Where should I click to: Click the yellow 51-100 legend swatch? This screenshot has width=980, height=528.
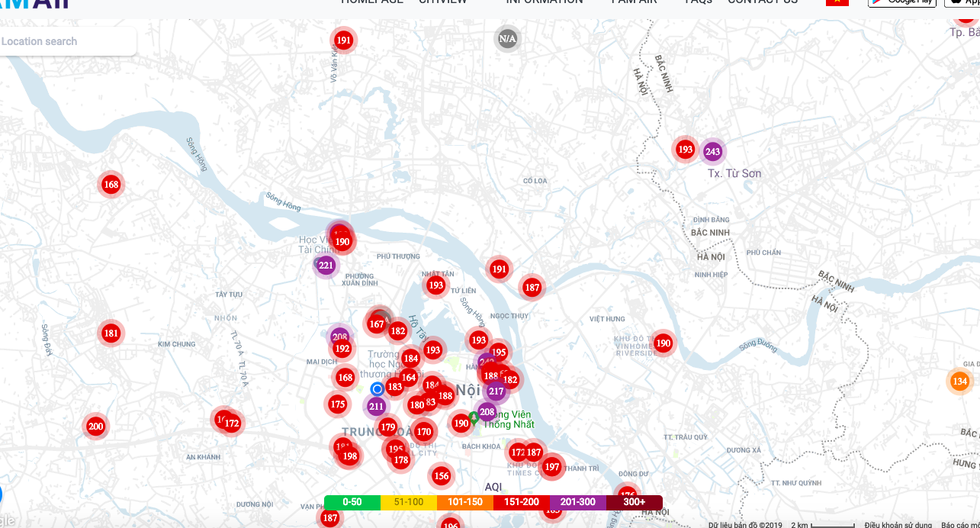[409, 502]
